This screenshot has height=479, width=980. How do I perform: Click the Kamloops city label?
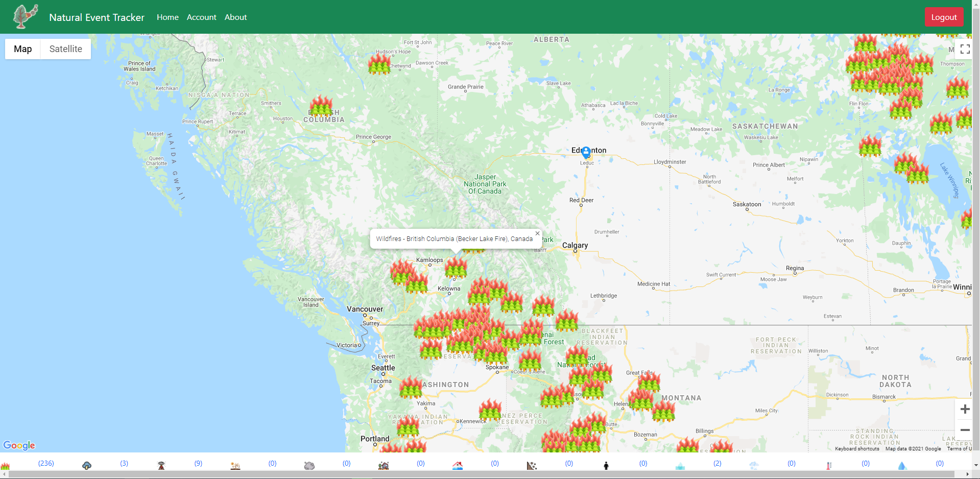429,260
